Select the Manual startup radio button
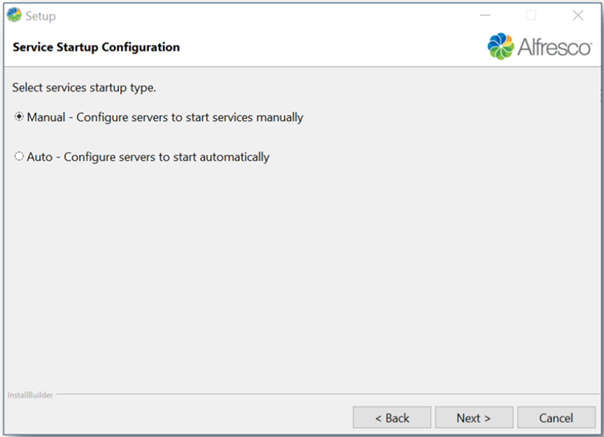Viewport: 604px width, 437px height. [19, 117]
